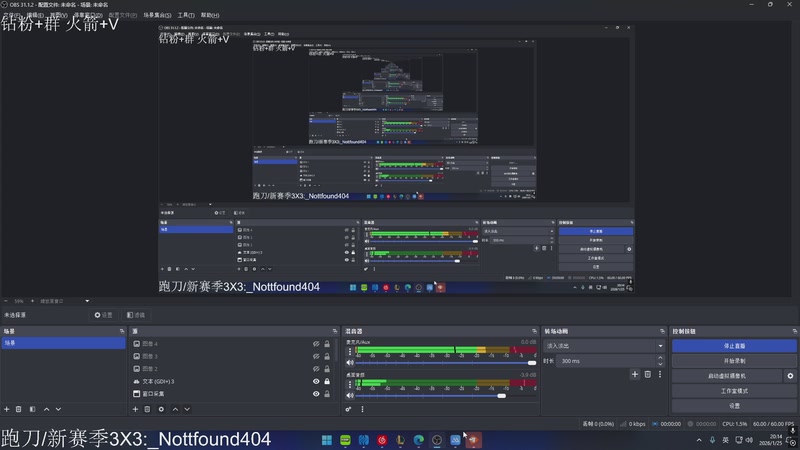Click the source filters button in toolbar
This screenshot has width=800, height=450.
click(136, 315)
